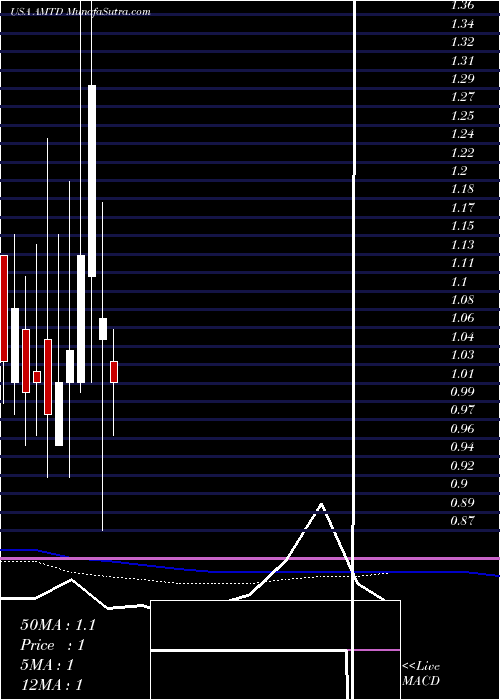Click the 1.27 price axis label
This screenshot has width=500, height=700.
point(462,97)
